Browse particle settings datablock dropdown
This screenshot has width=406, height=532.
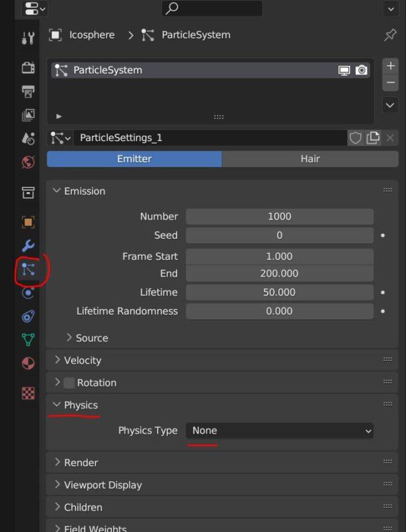[x=60, y=138]
